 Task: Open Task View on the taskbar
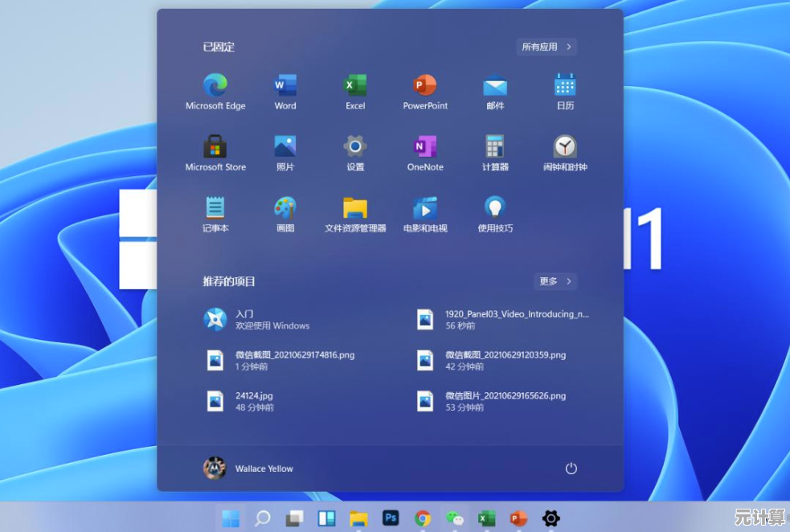[x=294, y=518]
